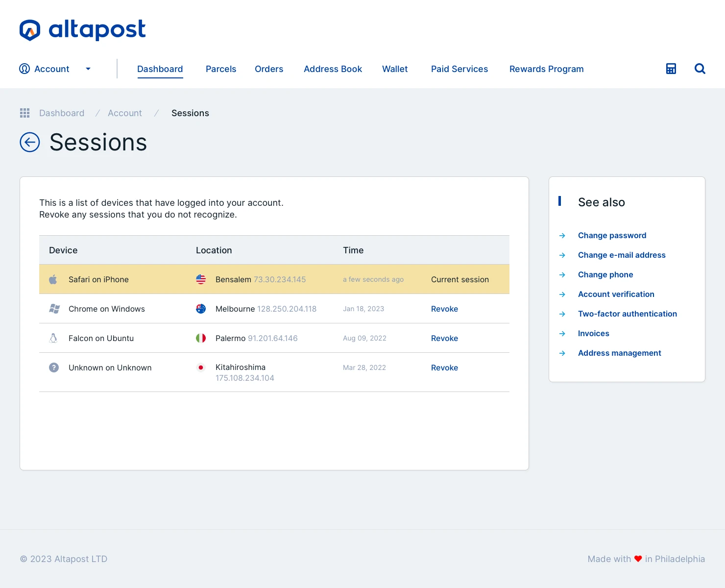725x588 pixels.
Task: Revoke the Unknown on Unknown session
Action: point(444,367)
